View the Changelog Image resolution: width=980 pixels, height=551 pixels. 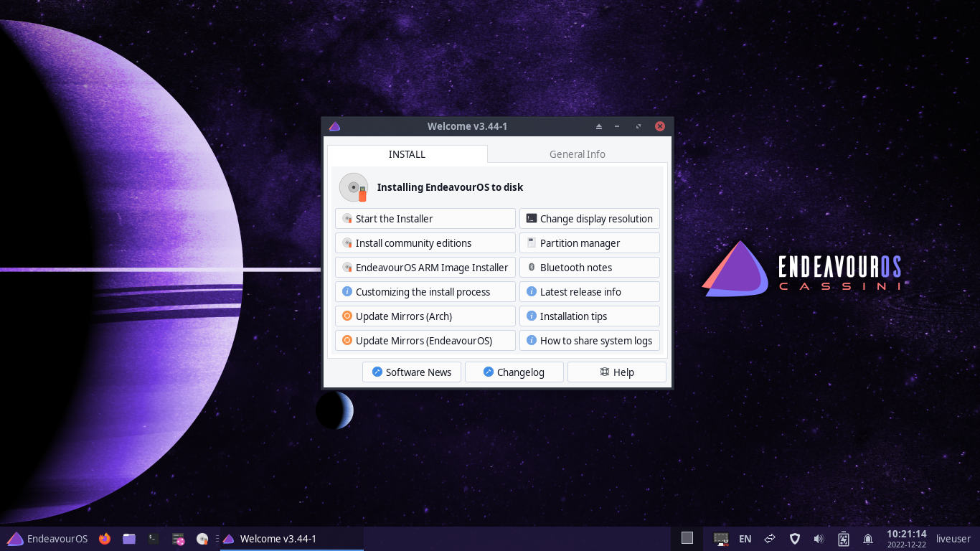coord(514,372)
